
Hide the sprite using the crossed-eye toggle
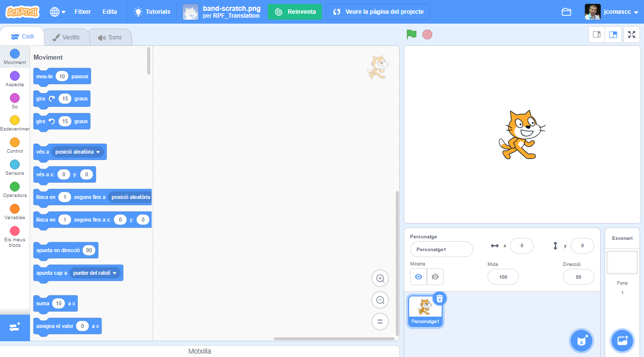point(435,277)
